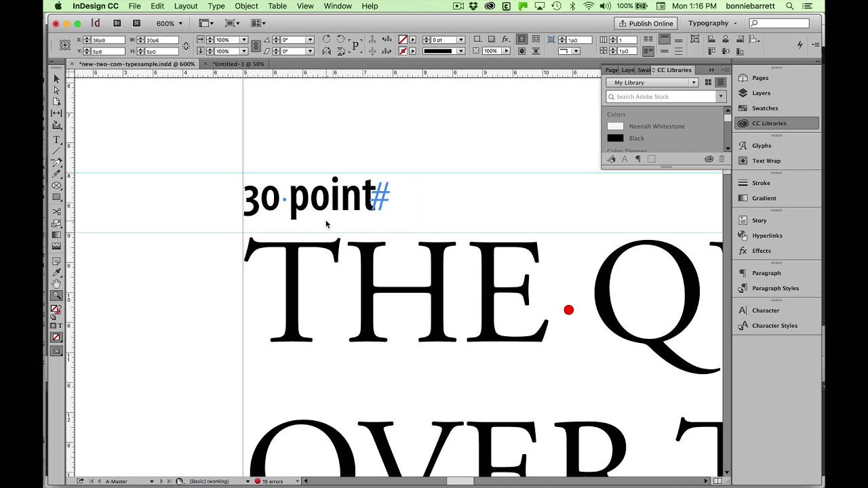Open the Arrange Documents dropdown
Image resolution: width=868 pixels, height=488 pixels.
tap(258, 24)
